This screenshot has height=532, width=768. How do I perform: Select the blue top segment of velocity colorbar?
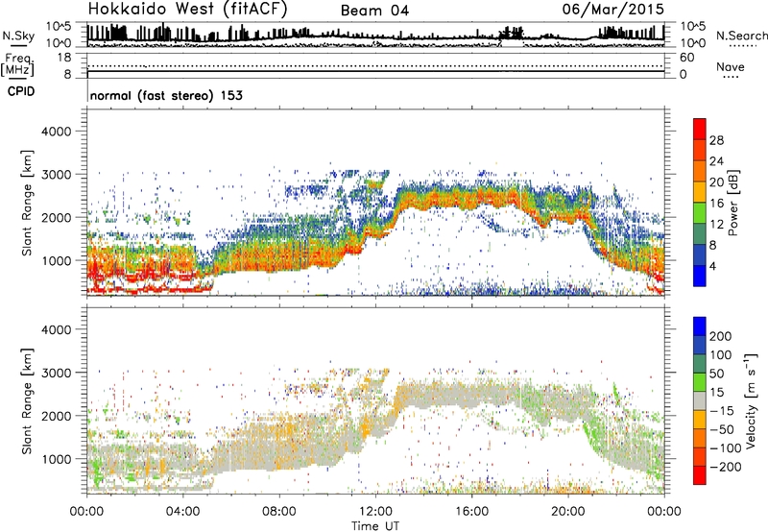click(700, 326)
